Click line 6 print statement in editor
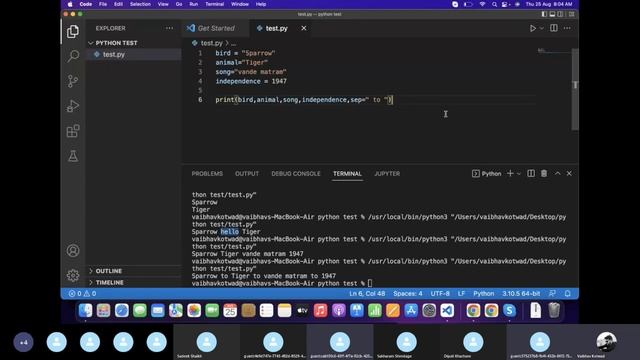 [x=304, y=100]
